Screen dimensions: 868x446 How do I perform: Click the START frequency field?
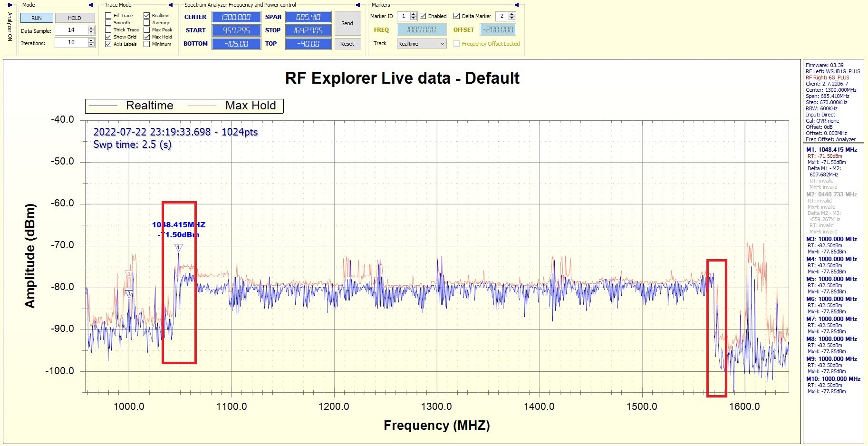point(236,30)
